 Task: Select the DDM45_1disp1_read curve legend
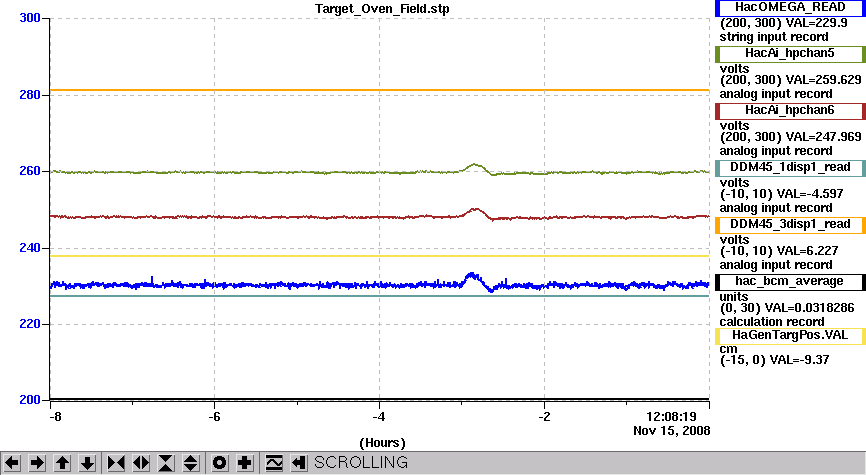click(790, 167)
